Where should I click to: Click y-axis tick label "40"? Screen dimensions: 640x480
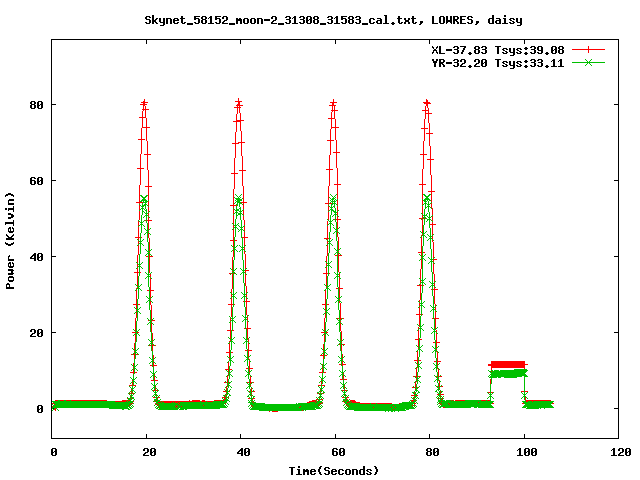point(36,257)
